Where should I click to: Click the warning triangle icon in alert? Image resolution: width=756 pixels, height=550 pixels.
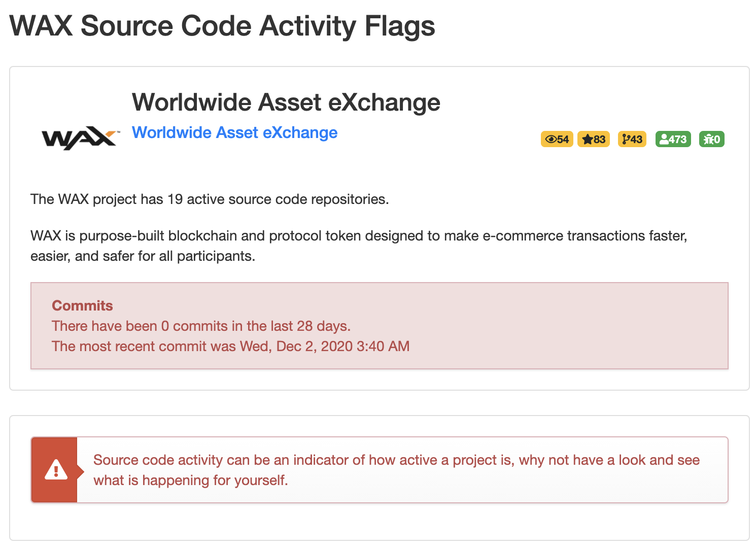(56, 470)
